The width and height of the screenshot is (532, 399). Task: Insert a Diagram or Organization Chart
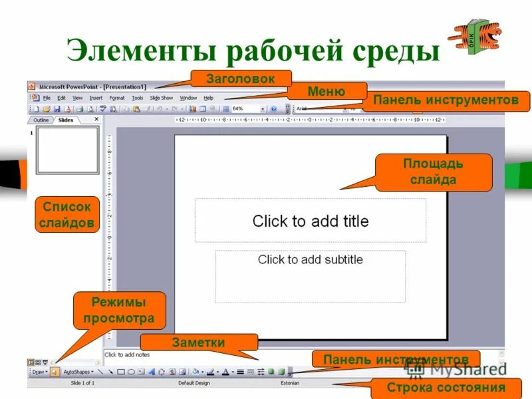(x=162, y=372)
